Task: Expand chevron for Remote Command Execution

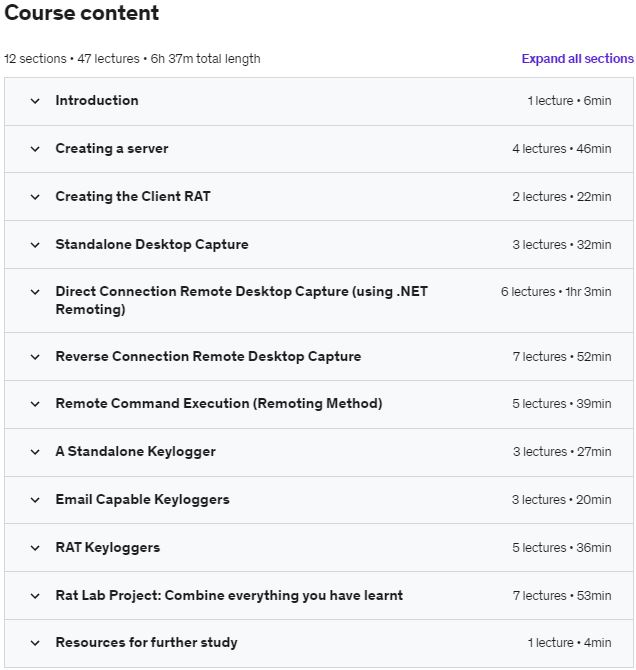Action: (35, 404)
